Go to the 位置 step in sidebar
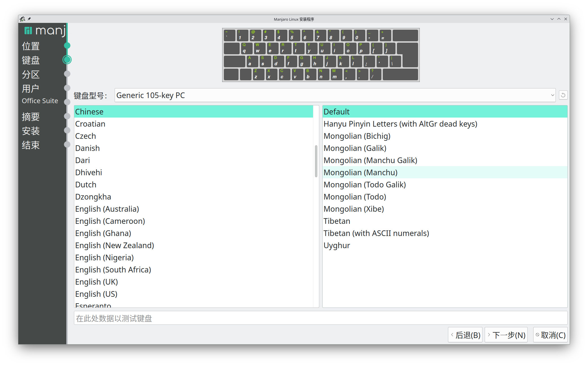Image resolution: width=588 pixels, height=366 pixels. pyautogui.click(x=31, y=46)
